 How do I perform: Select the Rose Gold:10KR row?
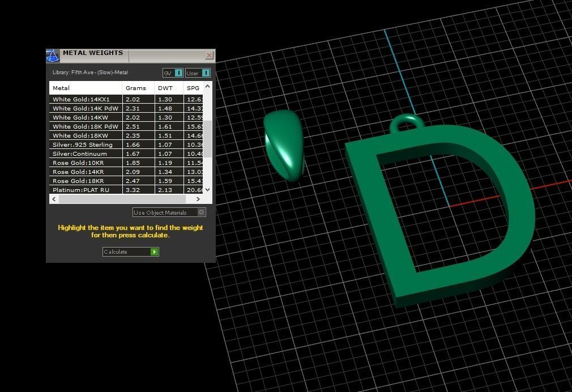pyautogui.click(x=126, y=163)
